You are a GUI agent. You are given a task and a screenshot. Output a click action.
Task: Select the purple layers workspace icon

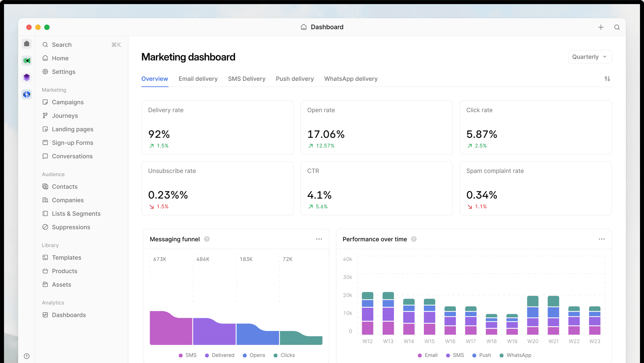pyautogui.click(x=27, y=77)
